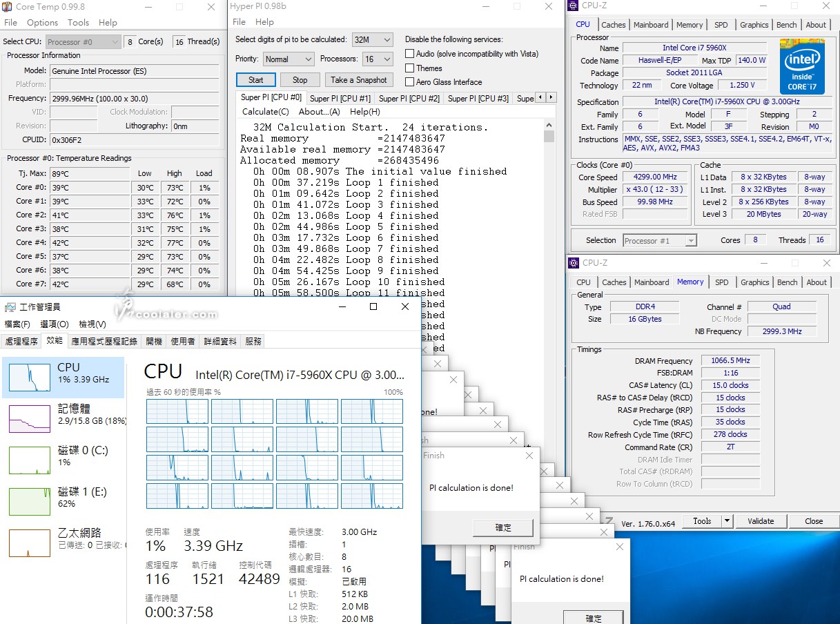The width and height of the screenshot is (840, 624).
Task: Click the Tools button in CPU-Z
Action: (702, 521)
